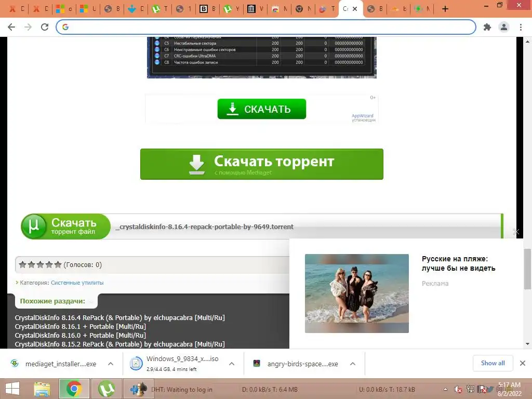Image resolution: width=532 pixels, height=399 pixels.
Task: Focus the Google address bar
Action: click(266, 27)
